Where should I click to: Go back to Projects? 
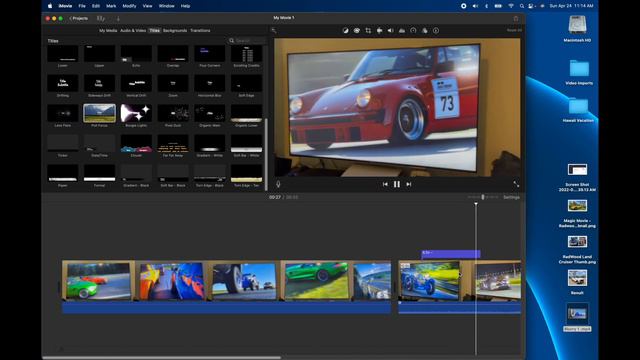click(x=78, y=18)
